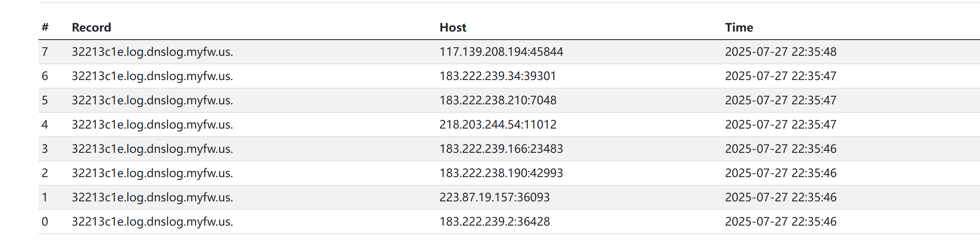Click the record domain in row 0
Screen dimensions: 980x243
click(x=152, y=222)
